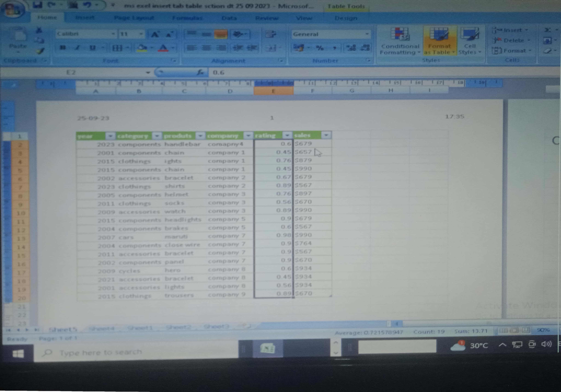Toggle Bold formatting button

[x=63, y=48]
